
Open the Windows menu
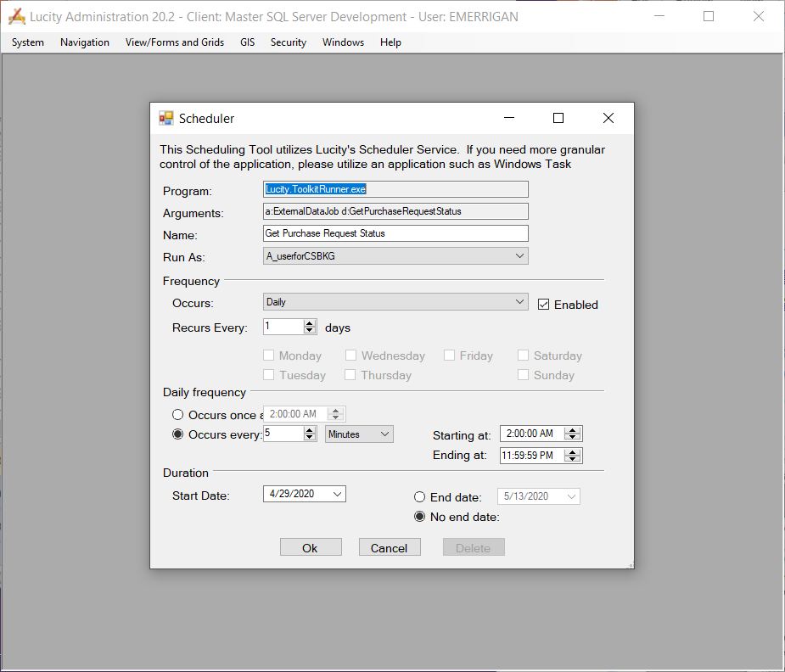343,42
